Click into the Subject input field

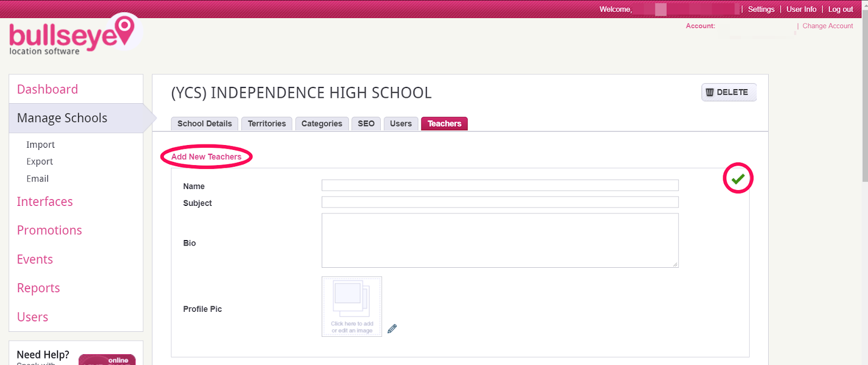(500, 202)
